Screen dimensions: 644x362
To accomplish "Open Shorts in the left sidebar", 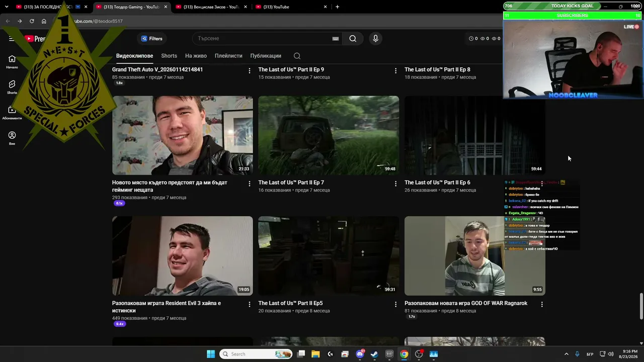I will pyautogui.click(x=12, y=87).
